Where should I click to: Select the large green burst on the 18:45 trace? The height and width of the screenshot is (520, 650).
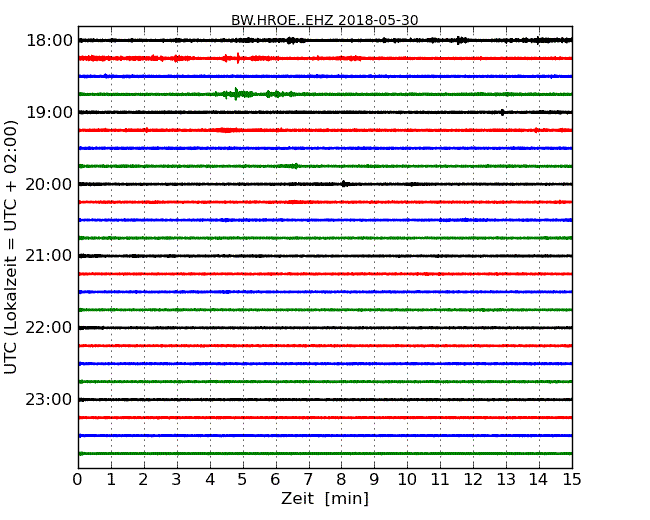[x=236, y=94]
